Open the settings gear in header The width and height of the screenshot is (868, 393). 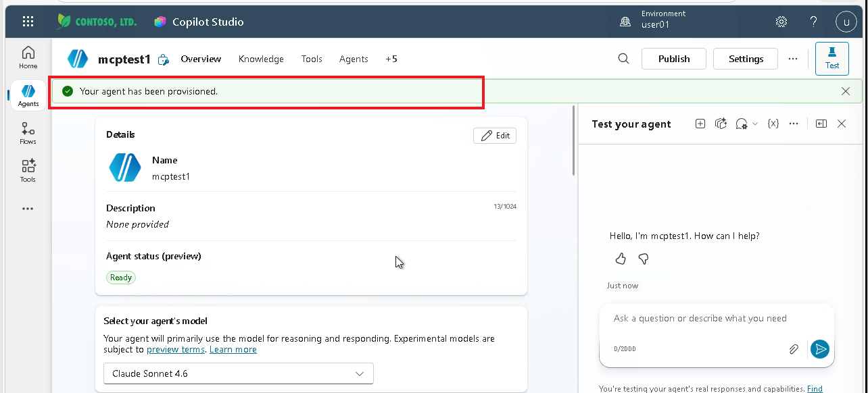781,22
